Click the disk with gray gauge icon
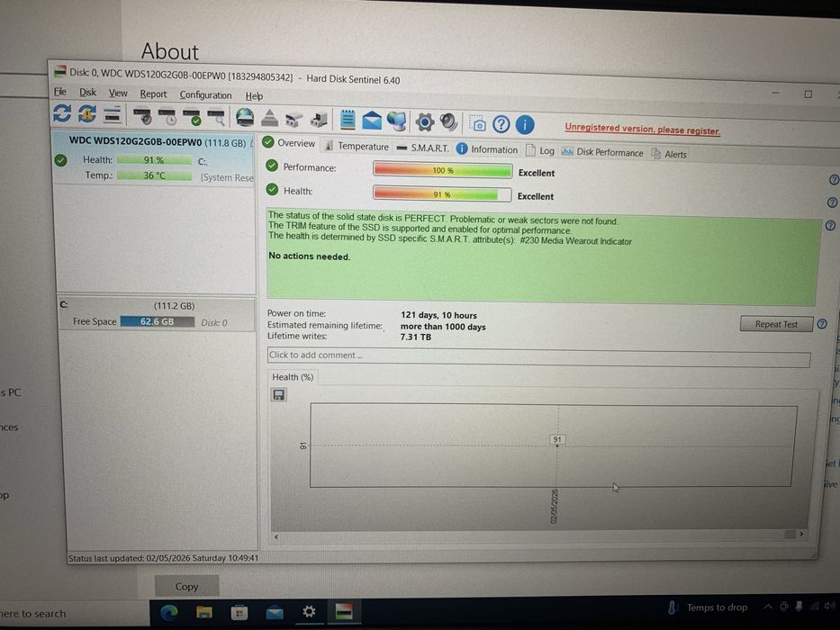The image size is (840, 630). tap(142, 116)
